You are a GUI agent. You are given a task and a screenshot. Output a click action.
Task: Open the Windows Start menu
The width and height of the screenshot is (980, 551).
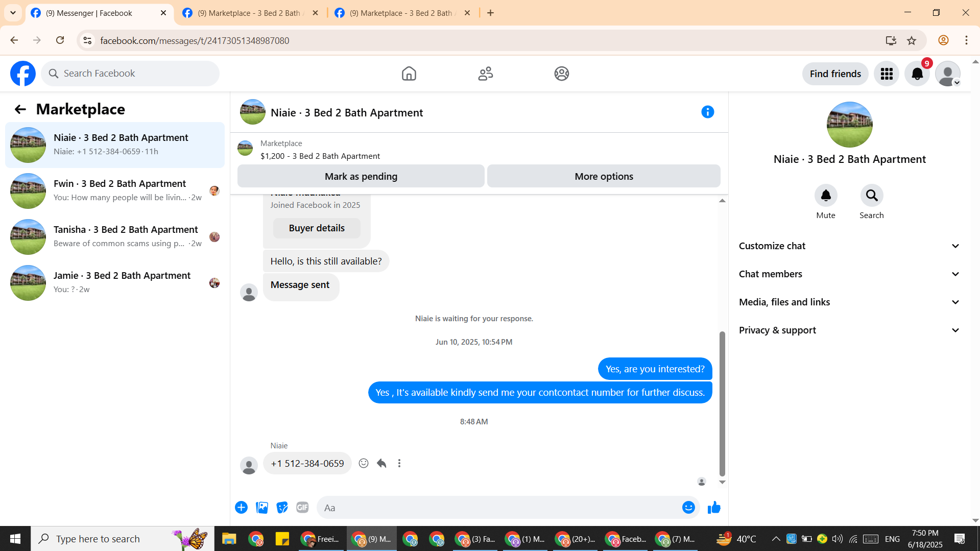point(15,539)
